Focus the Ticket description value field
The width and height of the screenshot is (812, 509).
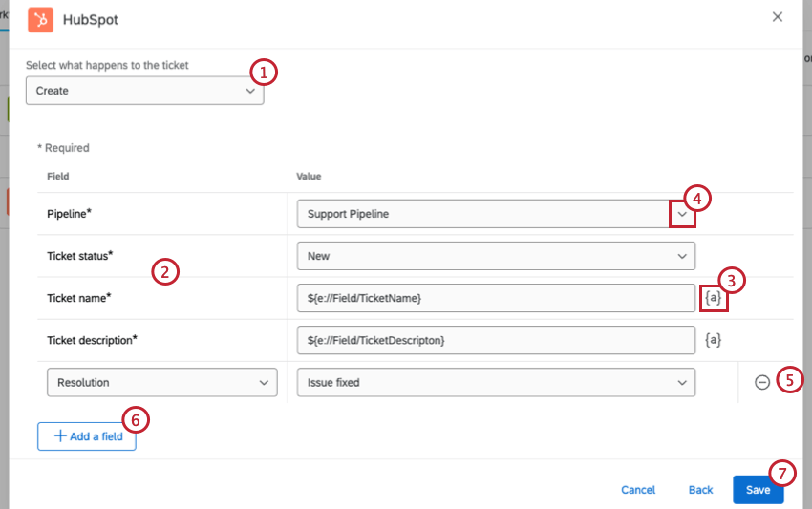pyautogui.click(x=496, y=340)
